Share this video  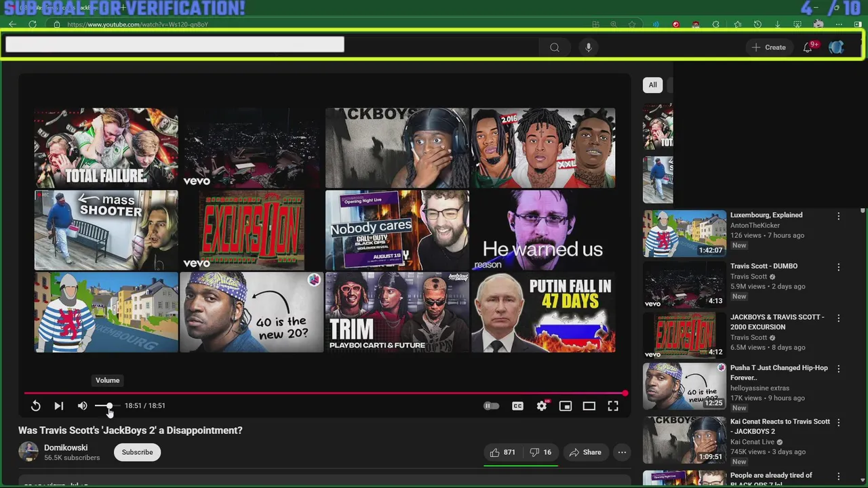coord(585,452)
